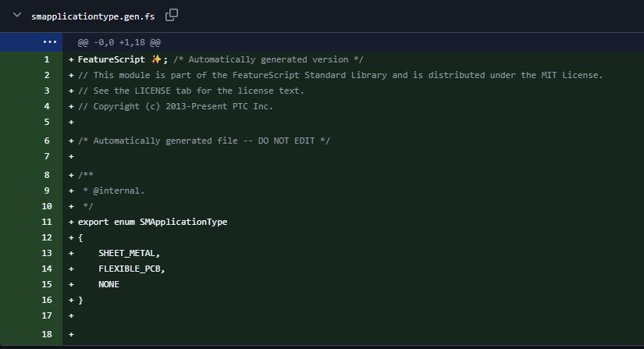Screen dimensions: 644x349
Task: Click 'export enum SMApplicationType' declaration
Action: click(x=152, y=222)
